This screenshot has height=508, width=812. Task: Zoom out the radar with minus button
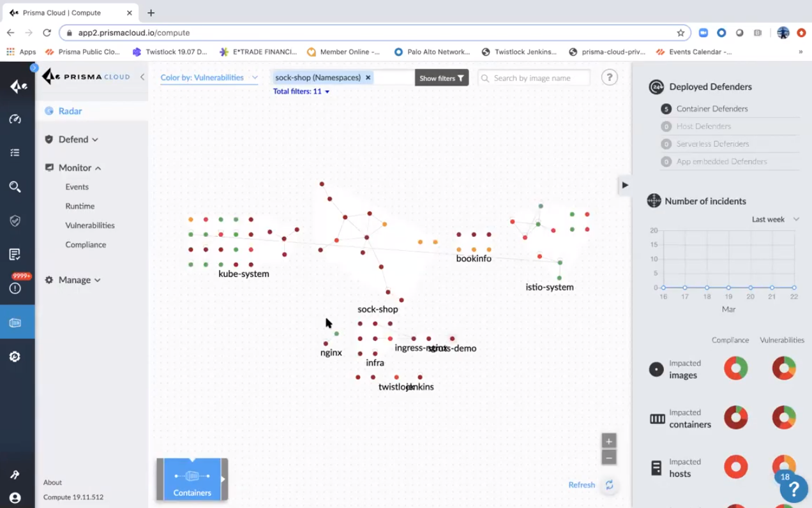pos(609,457)
